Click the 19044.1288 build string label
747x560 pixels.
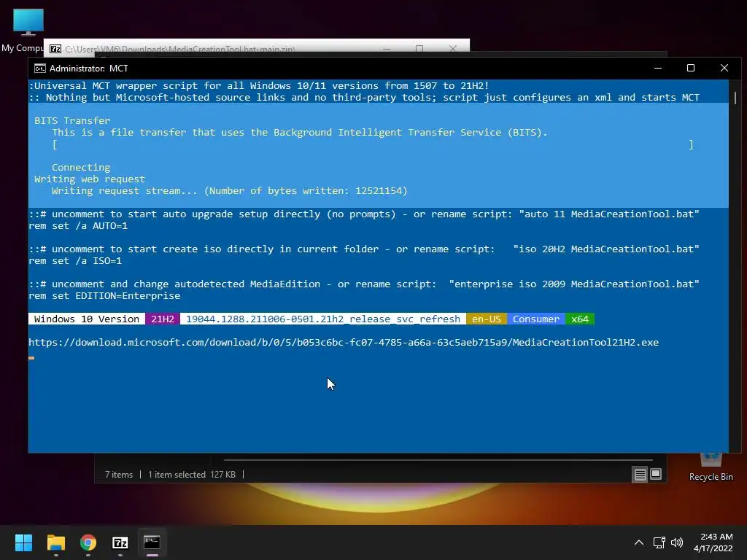tap(323, 319)
